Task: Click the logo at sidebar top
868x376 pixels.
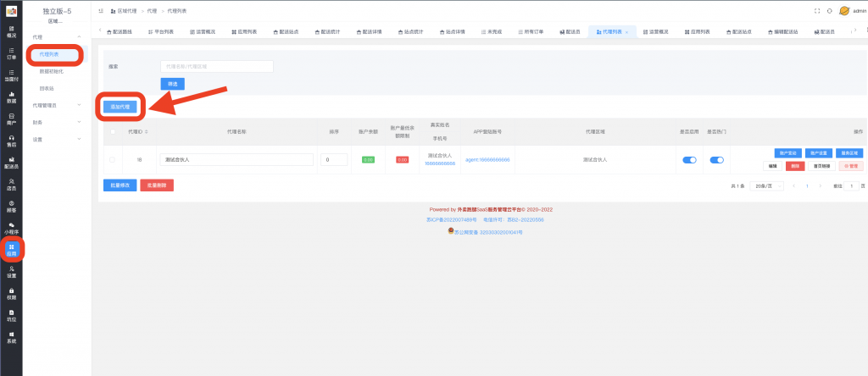Action: click(x=11, y=11)
